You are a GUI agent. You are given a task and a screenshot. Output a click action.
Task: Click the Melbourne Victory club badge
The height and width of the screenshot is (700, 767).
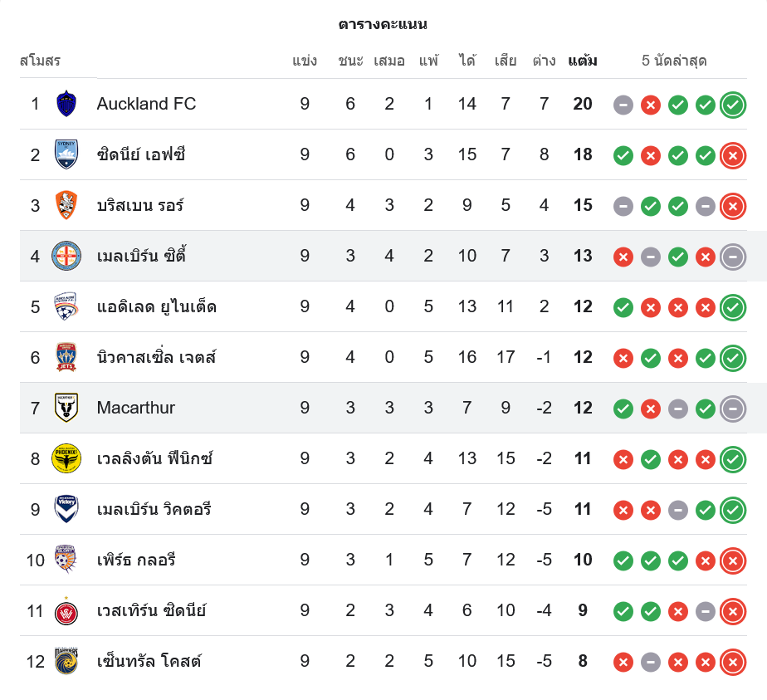point(66,509)
